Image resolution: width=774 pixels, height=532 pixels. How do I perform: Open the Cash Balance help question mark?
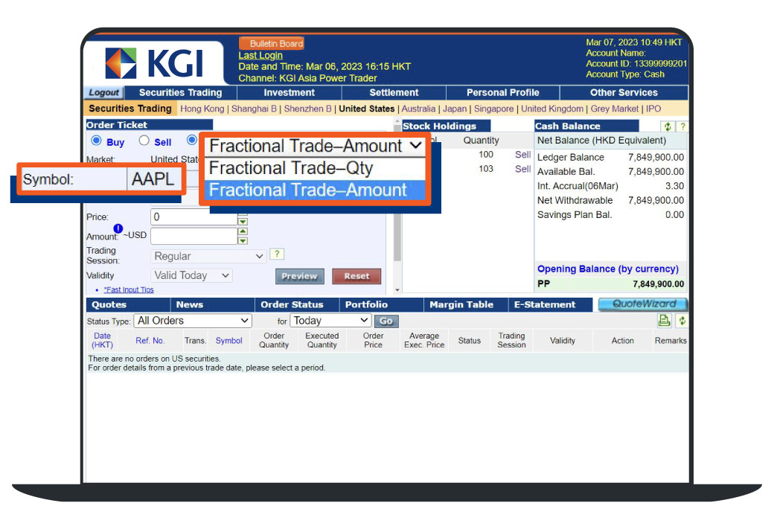tap(682, 126)
